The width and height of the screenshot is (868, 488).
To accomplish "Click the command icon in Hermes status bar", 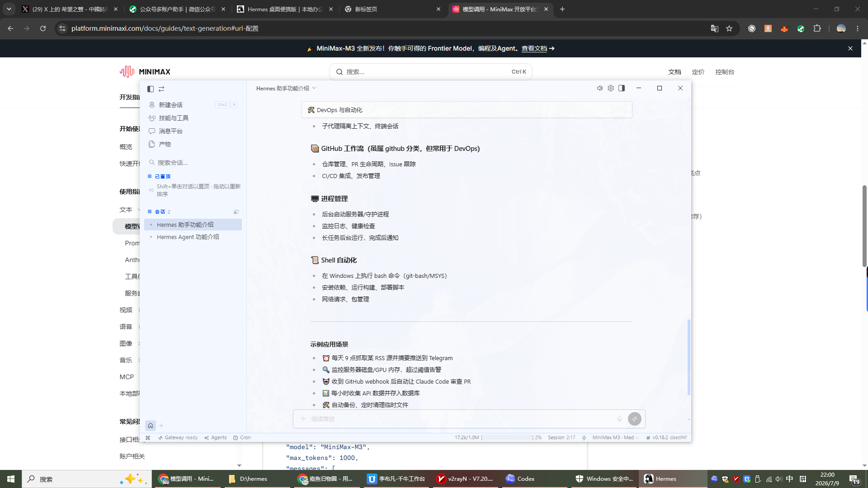I will click(x=148, y=437).
